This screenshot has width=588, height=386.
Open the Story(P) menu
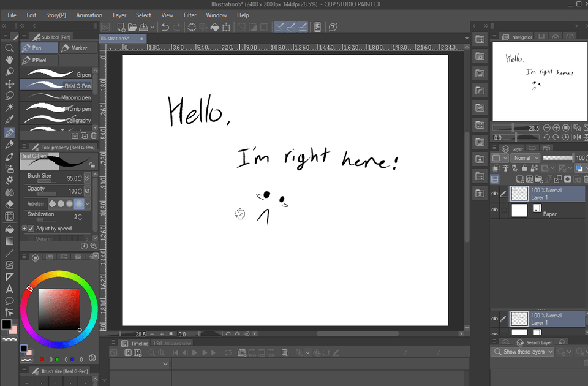pyautogui.click(x=56, y=15)
